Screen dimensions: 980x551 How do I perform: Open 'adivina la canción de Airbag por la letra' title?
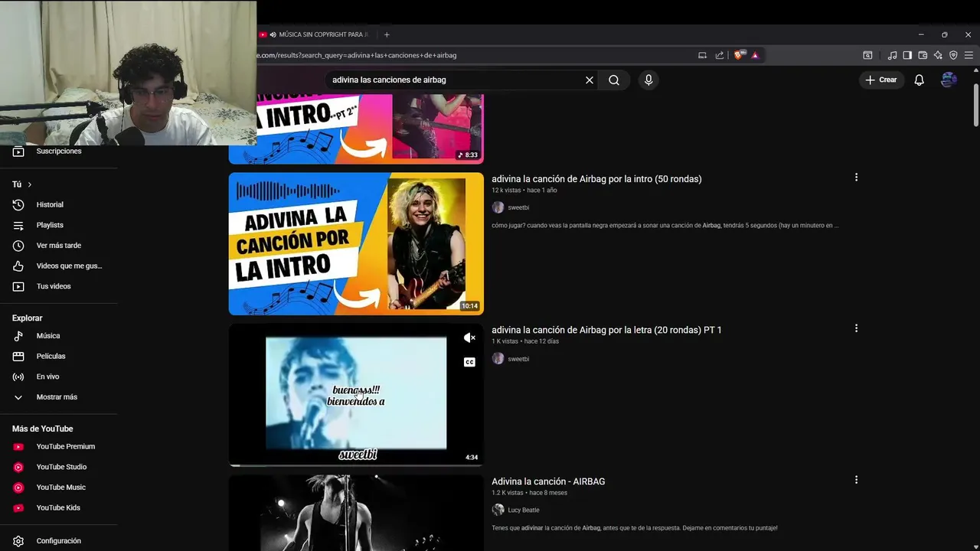(x=606, y=330)
